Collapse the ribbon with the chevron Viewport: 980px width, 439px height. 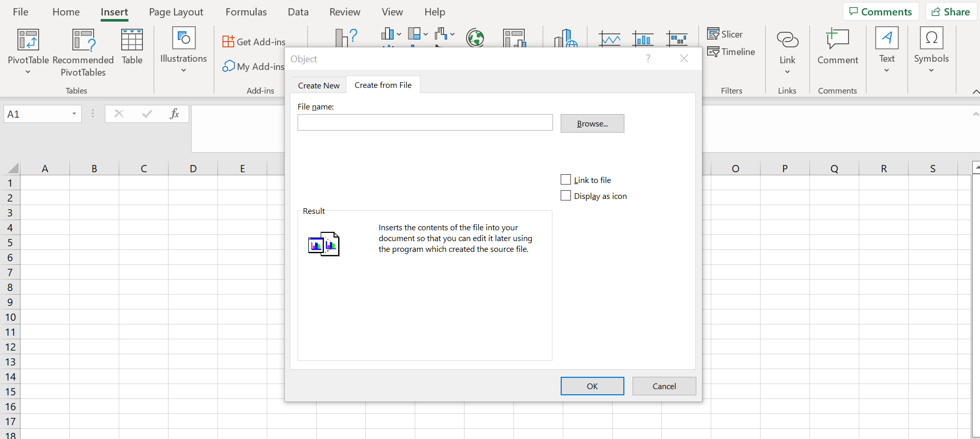[975, 92]
